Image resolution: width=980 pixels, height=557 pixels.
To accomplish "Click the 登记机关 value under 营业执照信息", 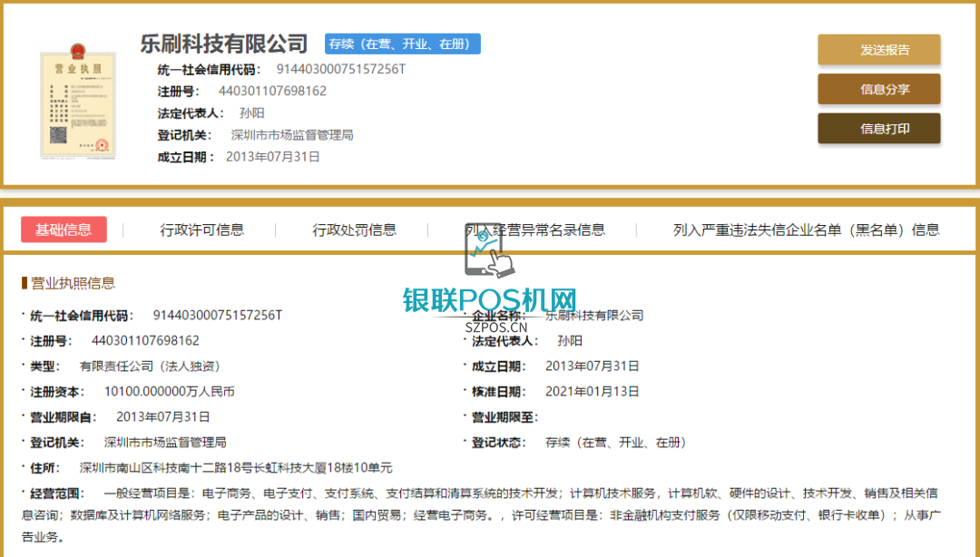I will (165, 443).
